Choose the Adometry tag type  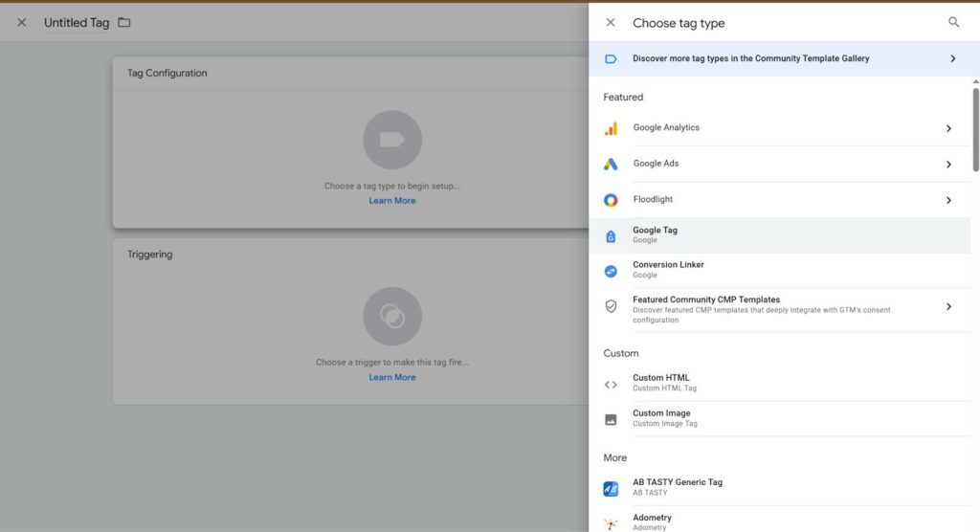coord(780,521)
